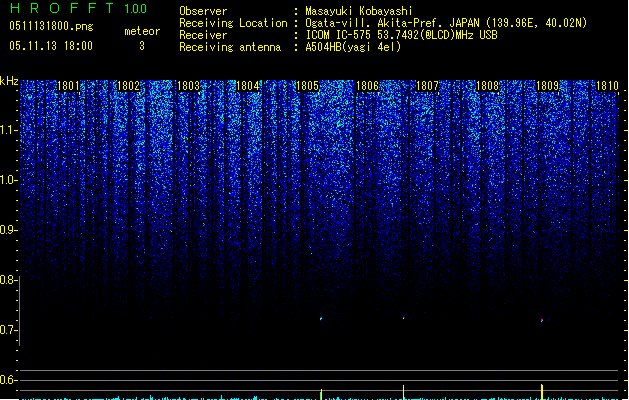
Task: Click the 1810 time marker
Action: tap(607, 86)
